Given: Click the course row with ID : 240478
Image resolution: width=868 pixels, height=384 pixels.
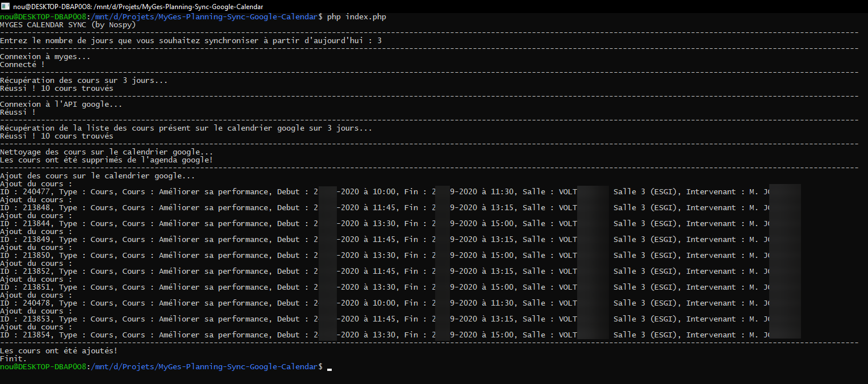Looking at the screenshot, I should (400, 303).
